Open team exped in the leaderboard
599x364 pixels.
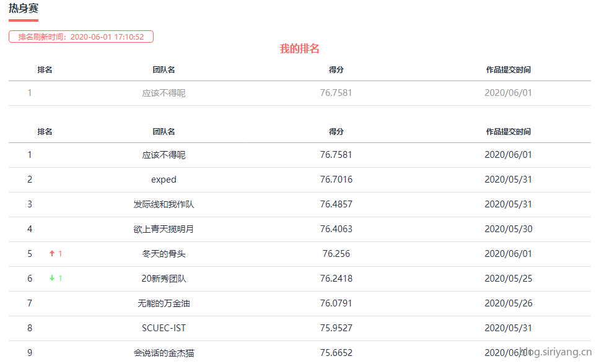164,180
